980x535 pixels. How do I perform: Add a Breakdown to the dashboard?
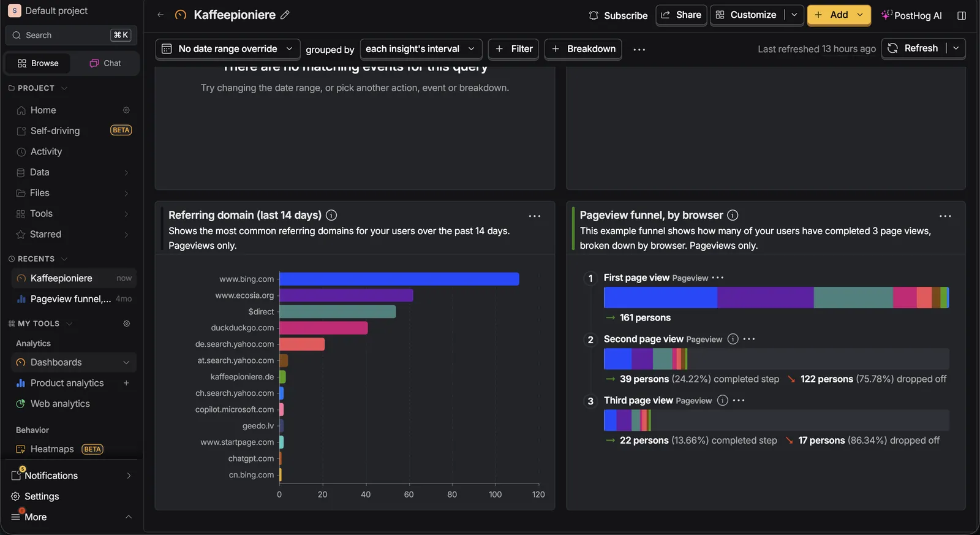[584, 48]
